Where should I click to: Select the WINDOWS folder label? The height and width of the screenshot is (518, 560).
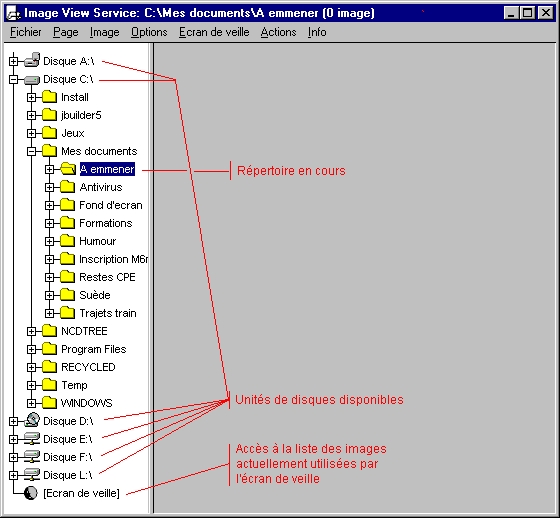click(x=86, y=403)
